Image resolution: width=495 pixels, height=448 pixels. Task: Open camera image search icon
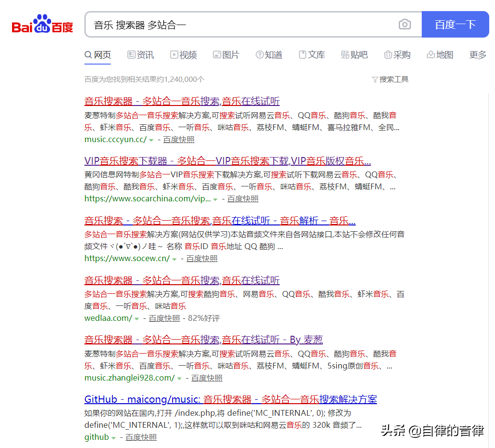(404, 24)
